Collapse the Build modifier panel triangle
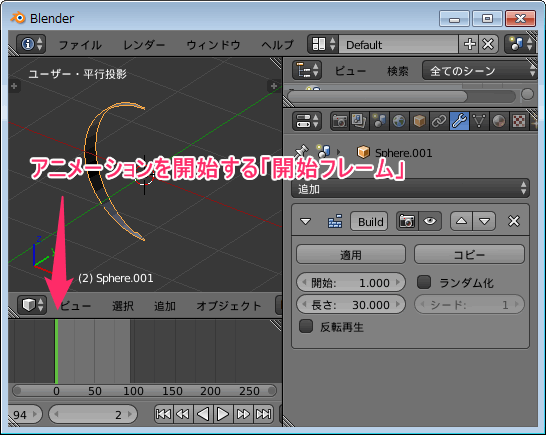Screen dimensions: 546x435 305,222
